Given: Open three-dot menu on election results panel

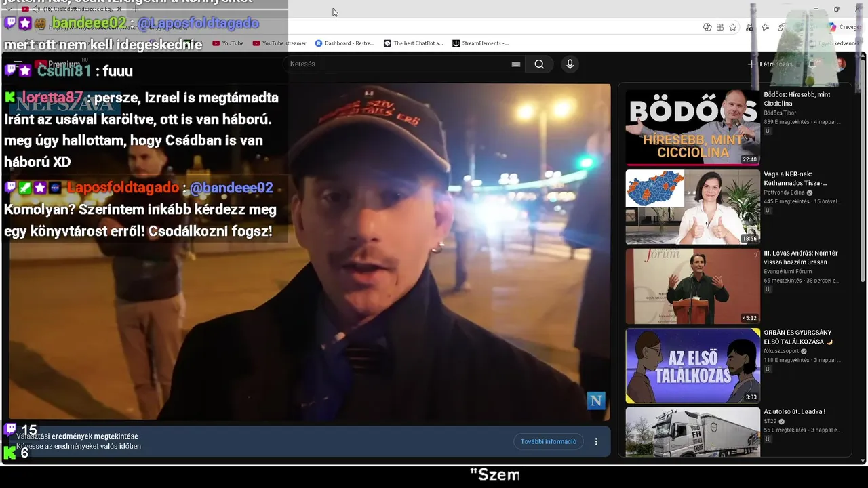Looking at the screenshot, I should (x=596, y=441).
